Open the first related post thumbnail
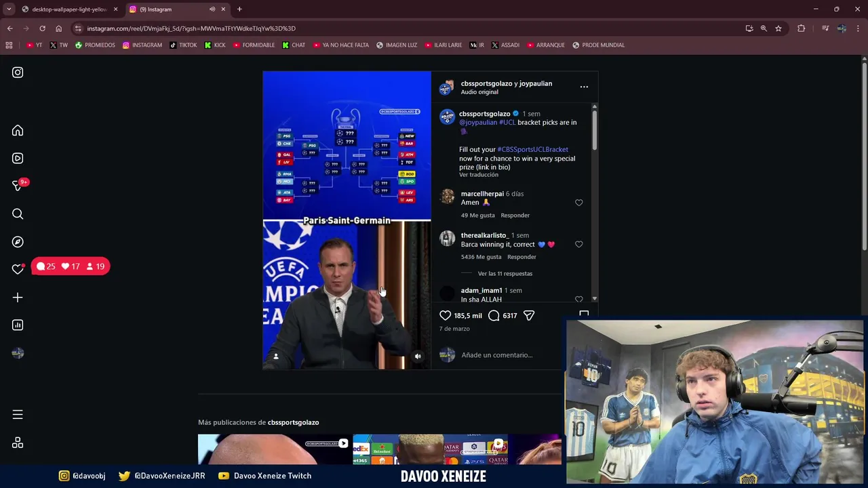Viewport: 868px width, 488px height. click(x=275, y=449)
